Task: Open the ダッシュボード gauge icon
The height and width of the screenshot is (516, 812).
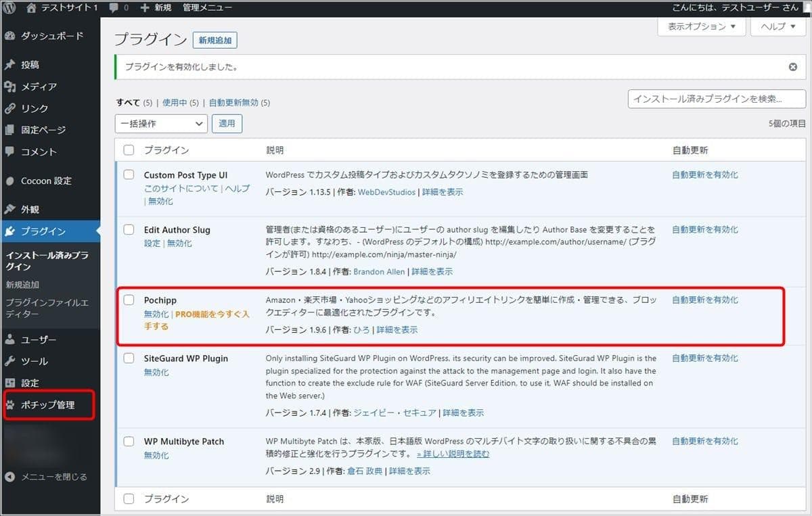Action: pos(10,36)
